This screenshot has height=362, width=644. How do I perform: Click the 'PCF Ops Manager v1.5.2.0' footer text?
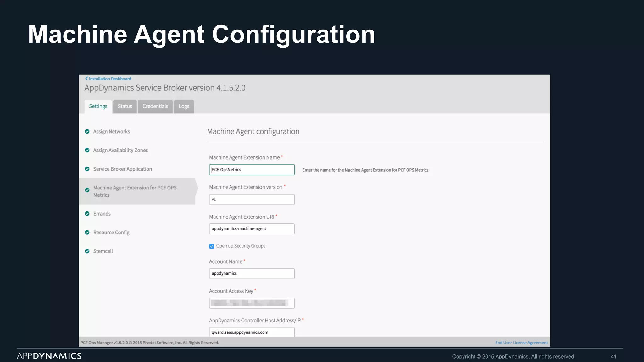(x=150, y=343)
